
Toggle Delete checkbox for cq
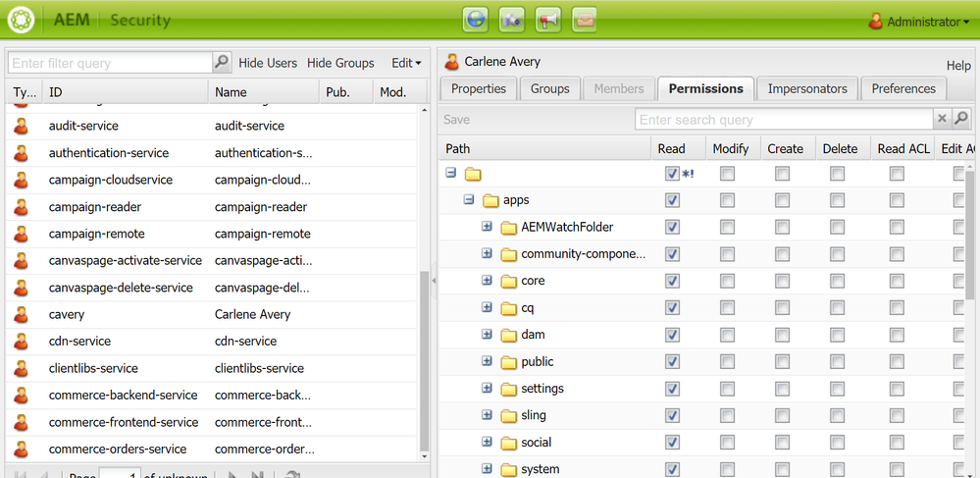pyautogui.click(x=838, y=308)
